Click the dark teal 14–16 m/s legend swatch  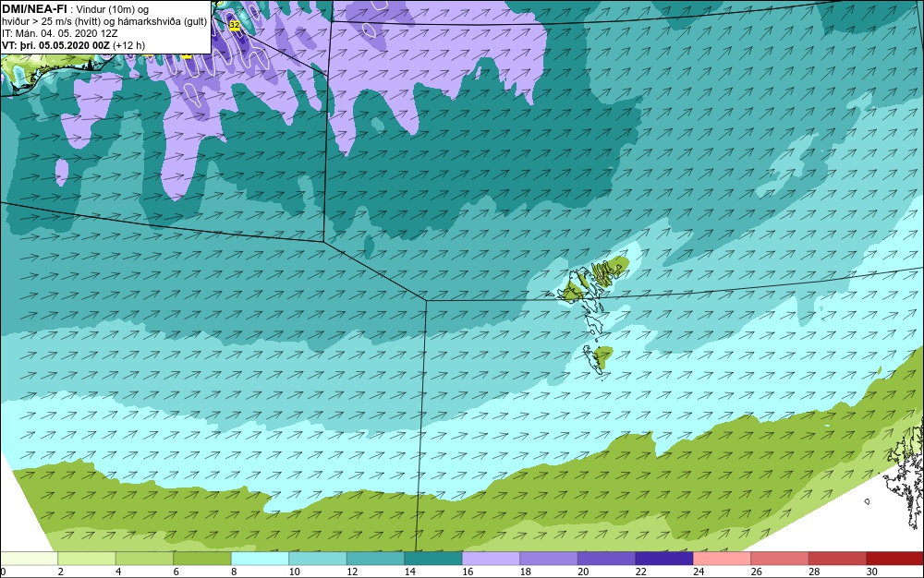click(433, 559)
